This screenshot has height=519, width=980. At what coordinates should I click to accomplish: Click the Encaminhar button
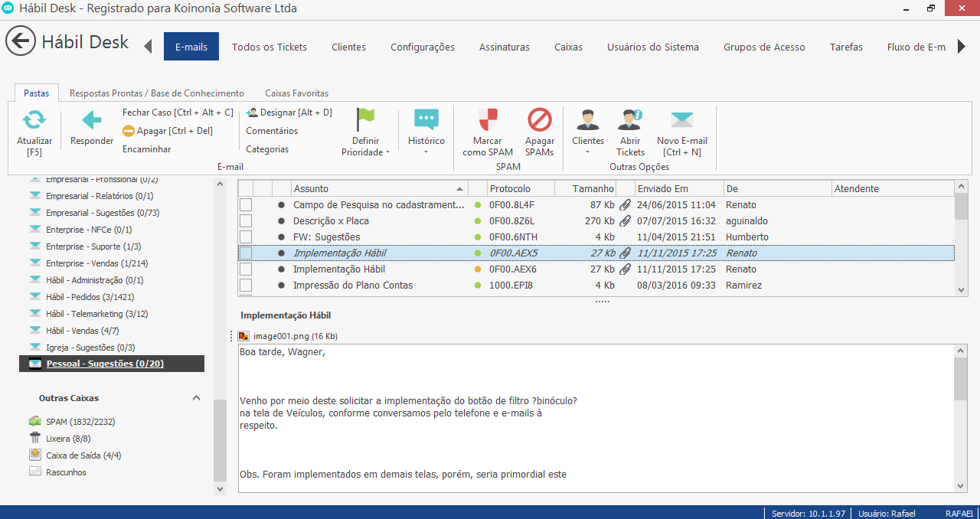coord(147,149)
